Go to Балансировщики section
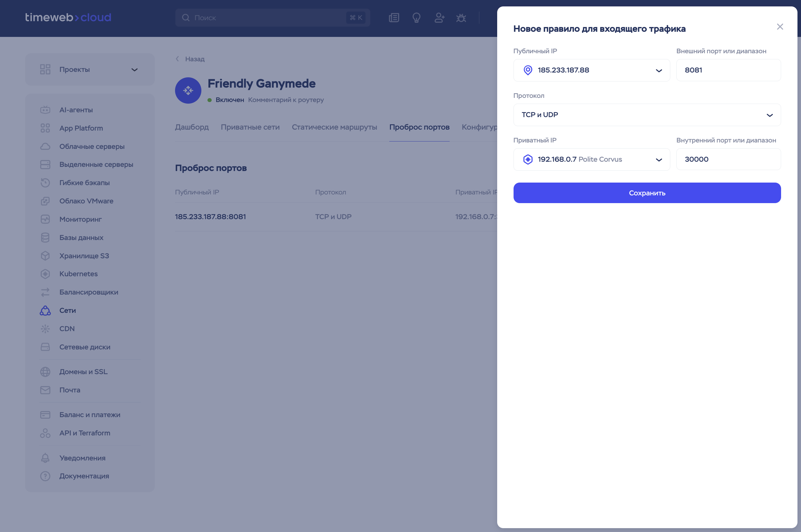 pos(88,292)
